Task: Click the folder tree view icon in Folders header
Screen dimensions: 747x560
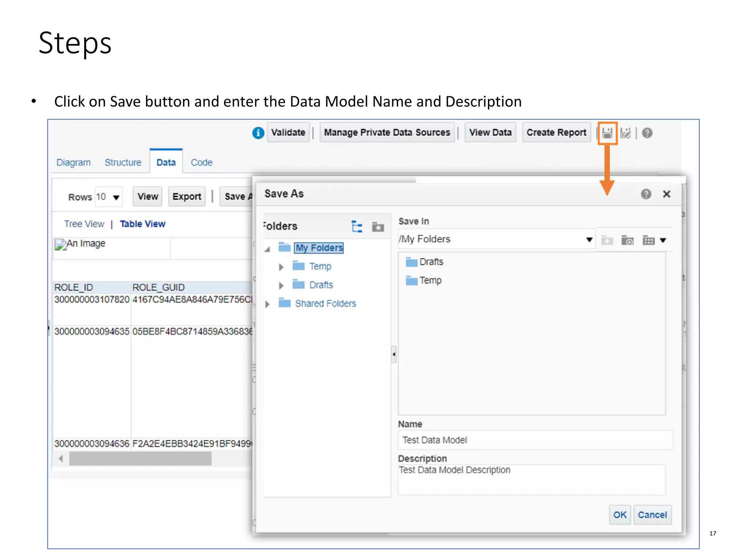Action: pyautogui.click(x=357, y=226)
